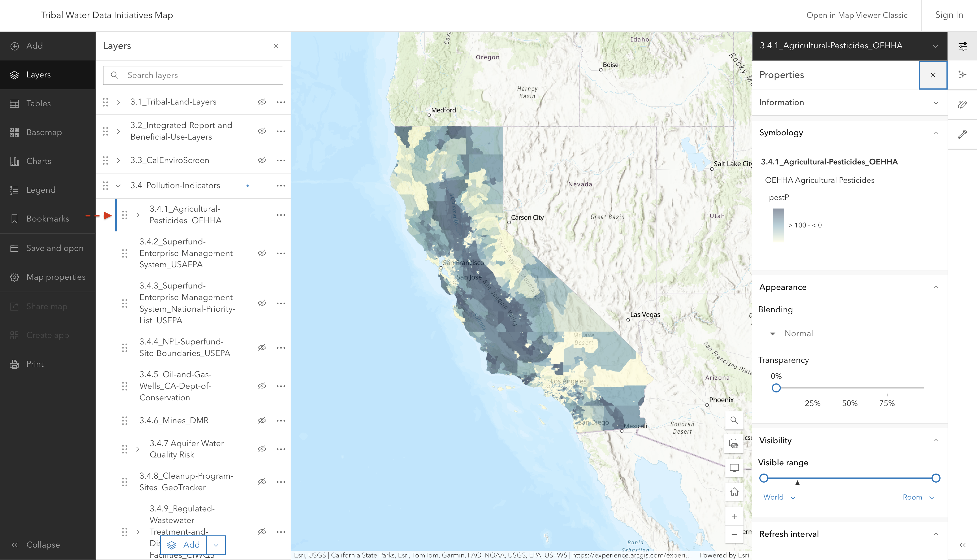This screenshot has width=977, height=560.
Task: Open the configure tools wrench icon
Action: point(962,134)
